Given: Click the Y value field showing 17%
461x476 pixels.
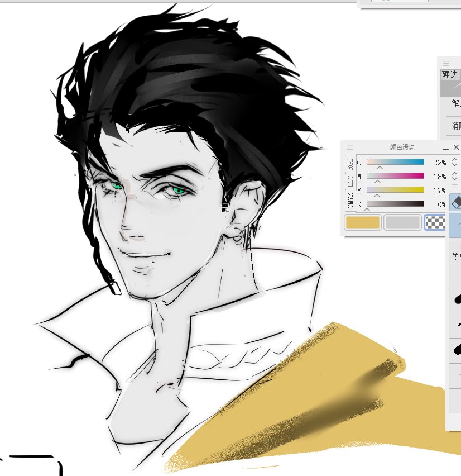Looking at the screenshot, I should (439, 191).
